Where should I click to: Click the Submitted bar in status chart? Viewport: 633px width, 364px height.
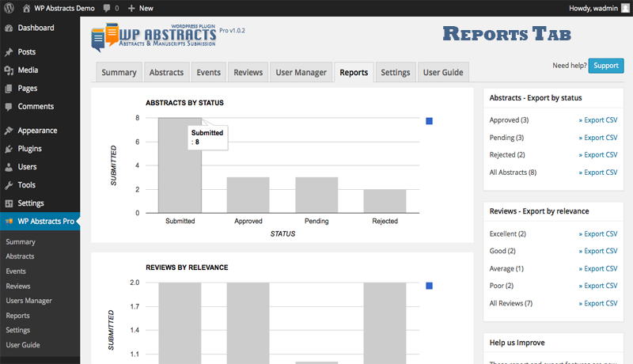tap(180, 165)
